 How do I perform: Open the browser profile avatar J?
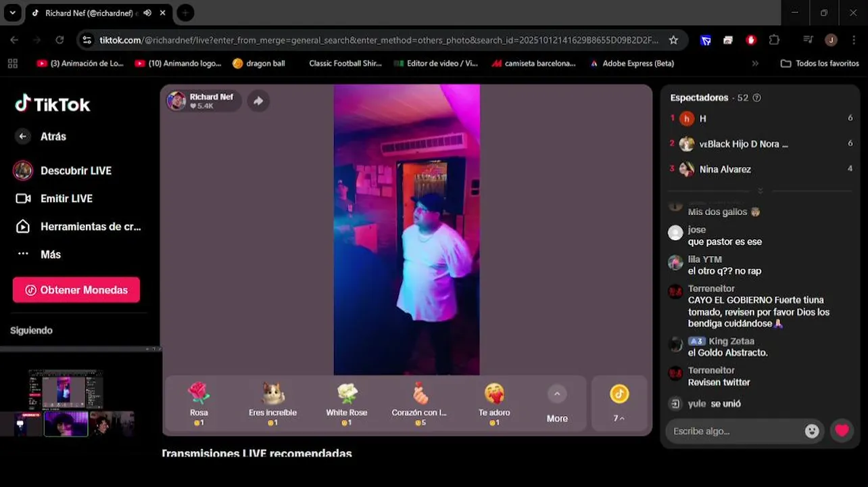coord(831,40)
